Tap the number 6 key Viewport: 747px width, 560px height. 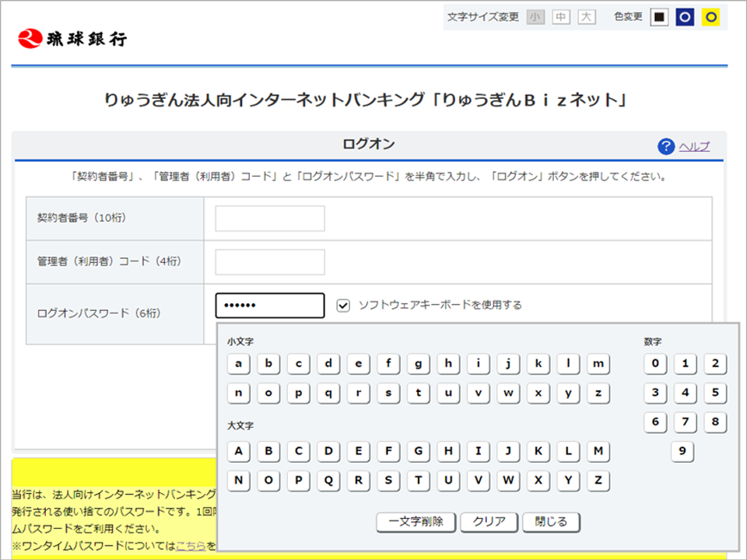(x=655, y=422)
